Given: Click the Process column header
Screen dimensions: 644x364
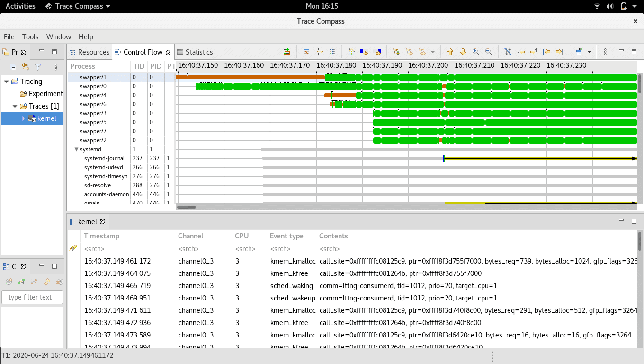Looking at the screenshot, I should pos(99,66).
